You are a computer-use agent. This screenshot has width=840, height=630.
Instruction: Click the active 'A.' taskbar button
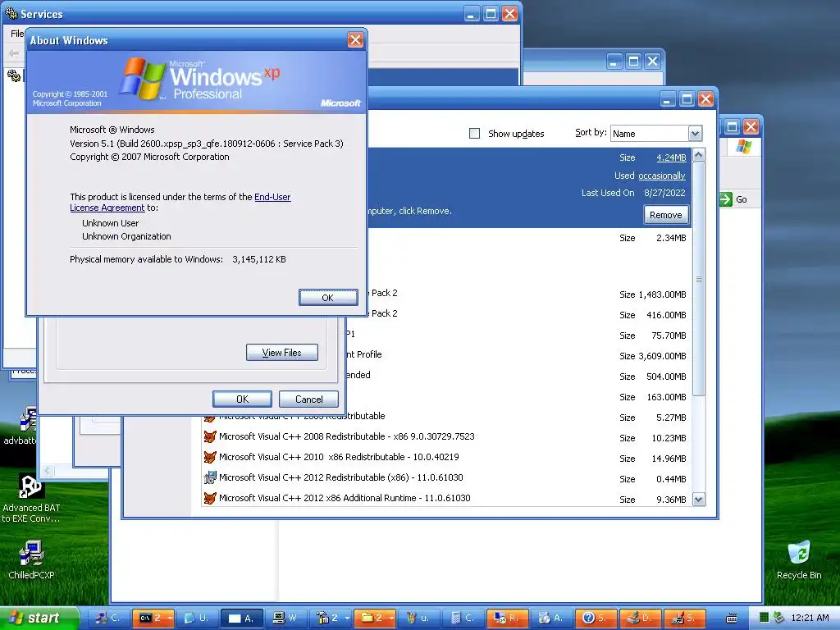(241, 618)
